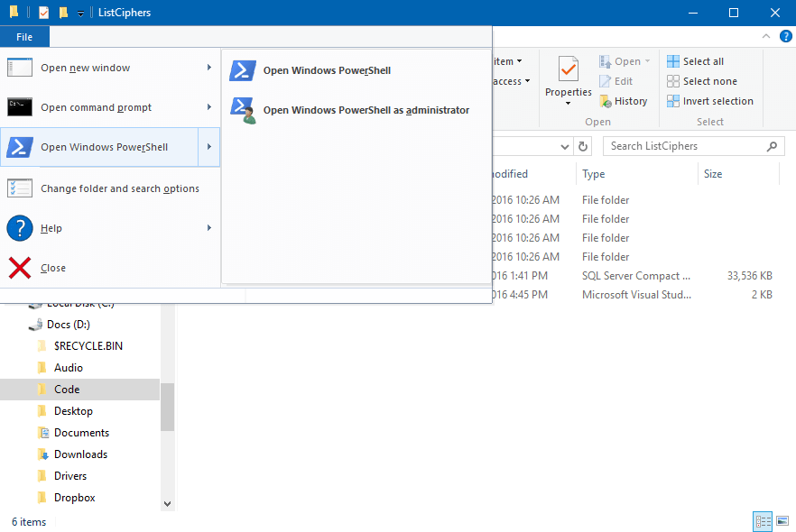Click the navigation pane scroll down arrow

click(x=168, y=504)
